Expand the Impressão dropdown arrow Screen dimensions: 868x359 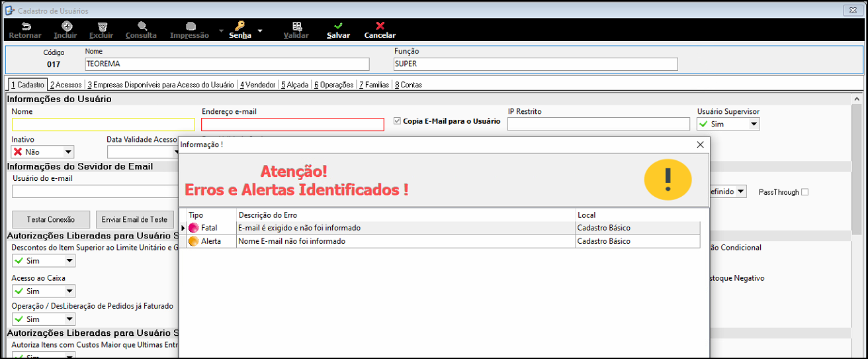click(x=221, y=31)
